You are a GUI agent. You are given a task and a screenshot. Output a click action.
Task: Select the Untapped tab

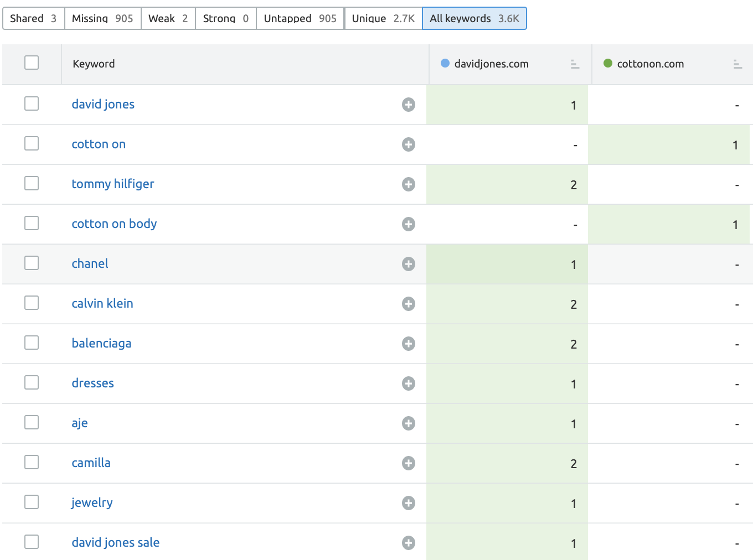coord(300,18)
